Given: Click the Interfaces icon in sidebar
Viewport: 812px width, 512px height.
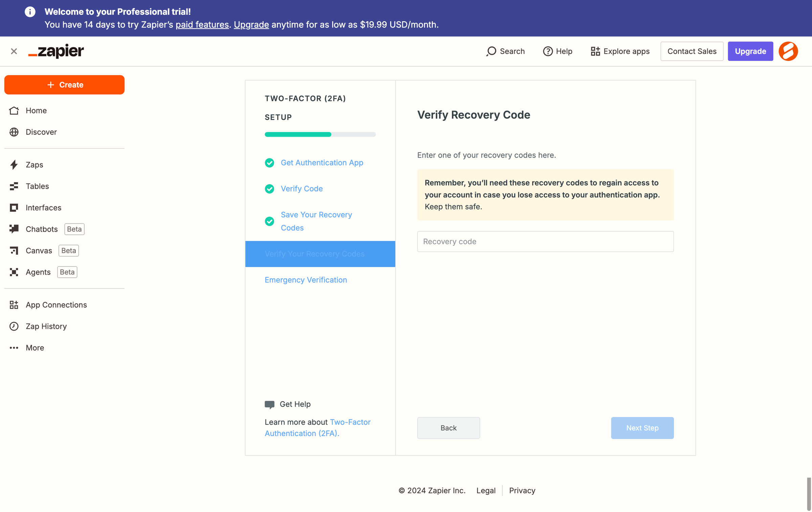Looking at the screenshot, I should click(14, 208).
